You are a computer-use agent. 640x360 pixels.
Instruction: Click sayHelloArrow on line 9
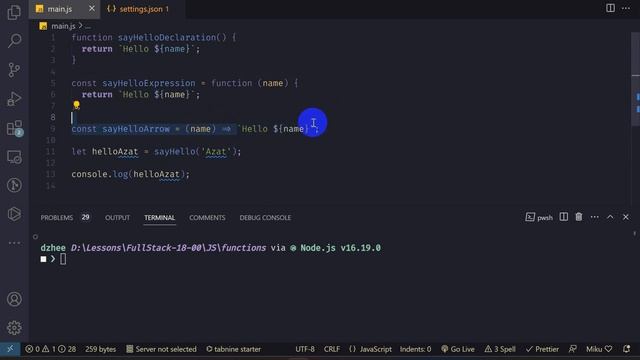point(136,129)
